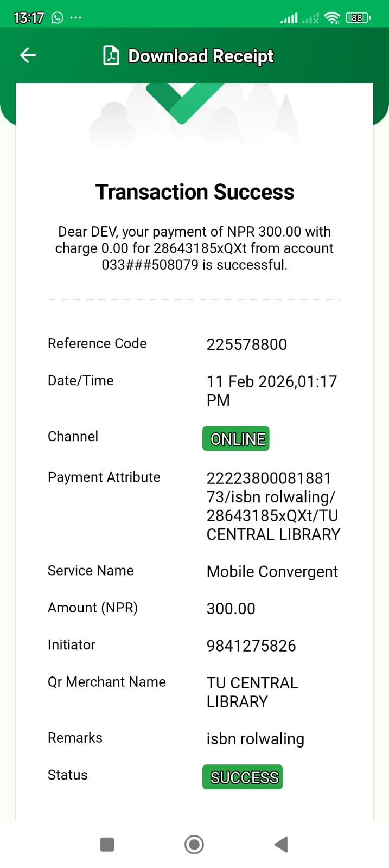The height and width of the screenshot is (868, 389).
Task: Tap the back arrow icon
Action: tap(28, 55)
